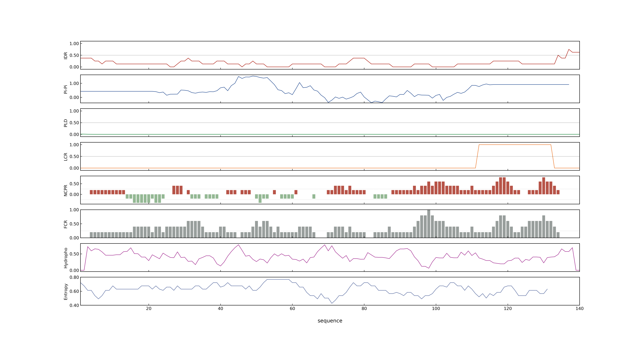Click the orange LCR plateau line
Image resolution: width=644 pixels, height=343 pixels.
tap(515, 145)
